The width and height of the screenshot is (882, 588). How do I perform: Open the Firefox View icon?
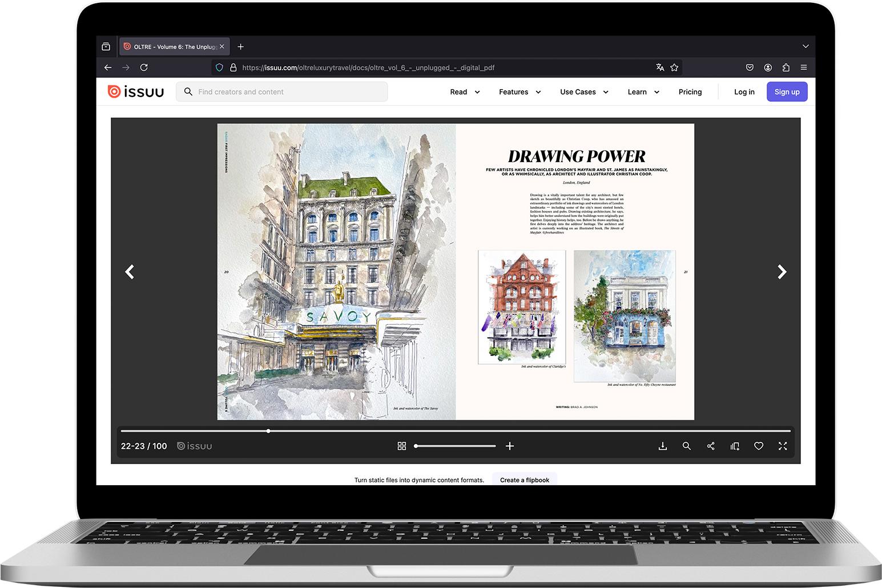tap(106, 47)
